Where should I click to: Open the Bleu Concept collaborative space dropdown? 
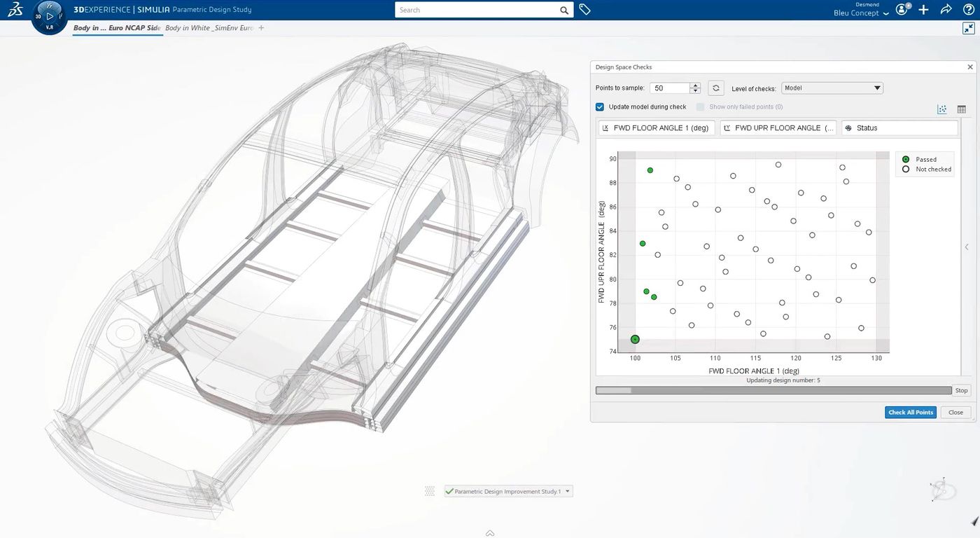(885, 13)
